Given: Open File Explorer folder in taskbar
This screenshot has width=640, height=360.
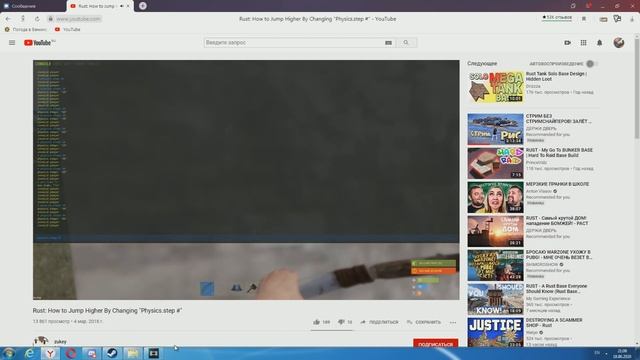Looking at the screenshot, I should click(133, 353).
